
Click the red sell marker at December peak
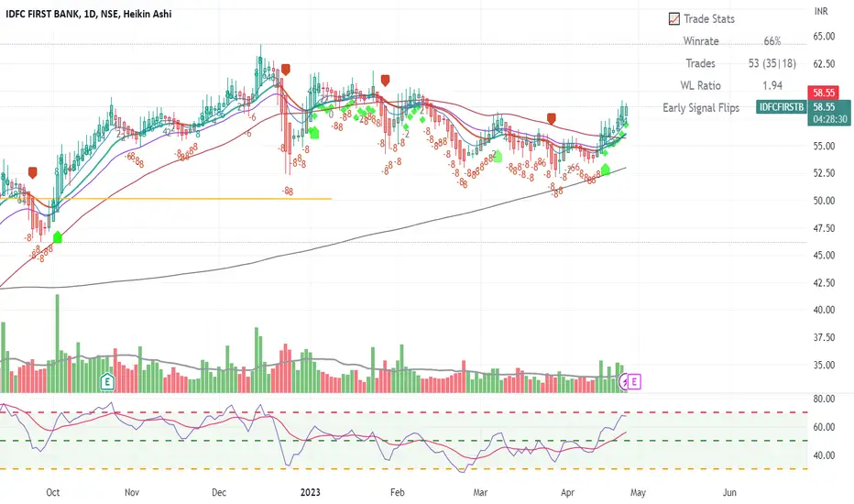coord(285,70)
